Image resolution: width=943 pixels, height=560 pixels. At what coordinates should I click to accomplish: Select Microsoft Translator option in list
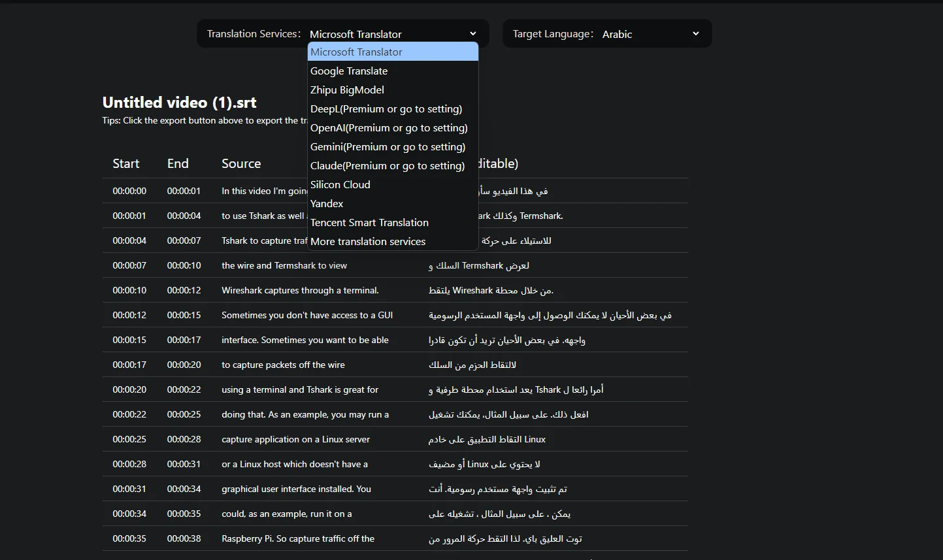click(x=393, y=52)
